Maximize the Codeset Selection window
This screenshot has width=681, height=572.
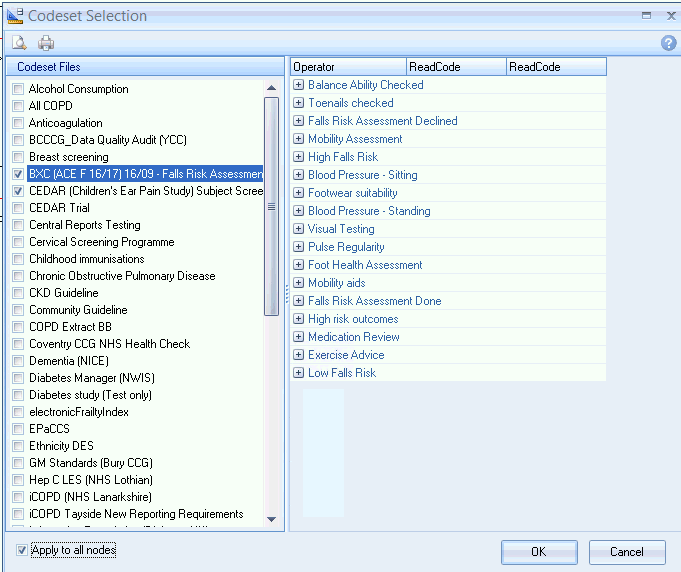[x=647, y=15]
